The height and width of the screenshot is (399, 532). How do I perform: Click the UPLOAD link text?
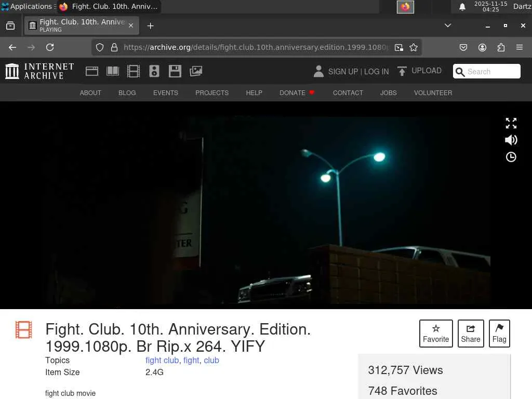pyautogui.click(x=427, y=71)
